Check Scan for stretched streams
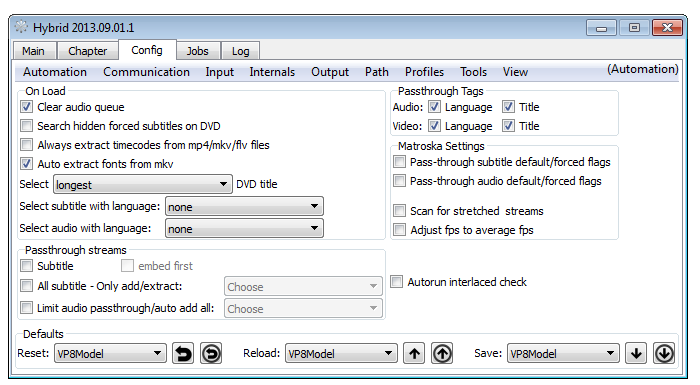Viewport: 700px width, 385px height. [399, 211]
